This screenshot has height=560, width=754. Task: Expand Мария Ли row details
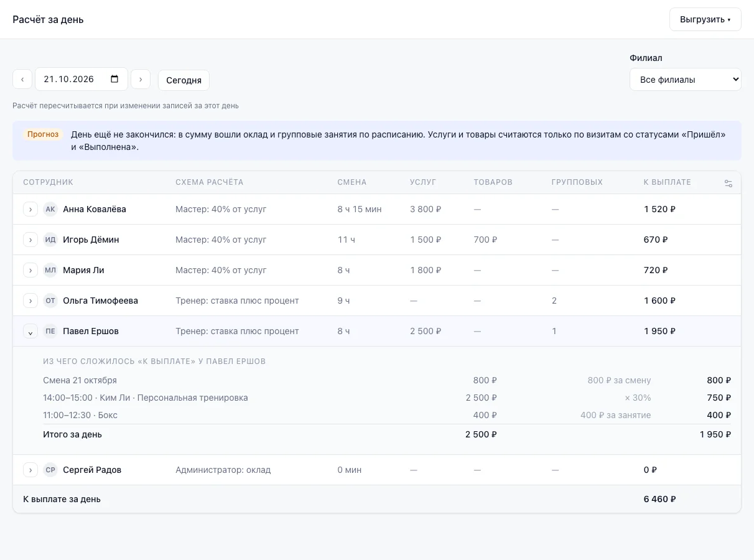coord(30,270)
